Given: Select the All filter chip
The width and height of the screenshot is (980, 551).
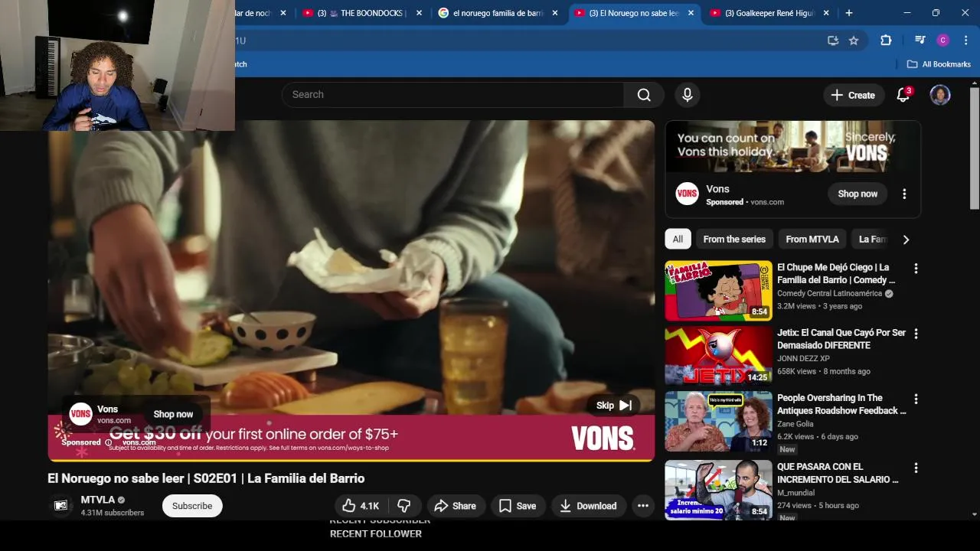Looking at the screenshot, I should click(x=678, y=240).
